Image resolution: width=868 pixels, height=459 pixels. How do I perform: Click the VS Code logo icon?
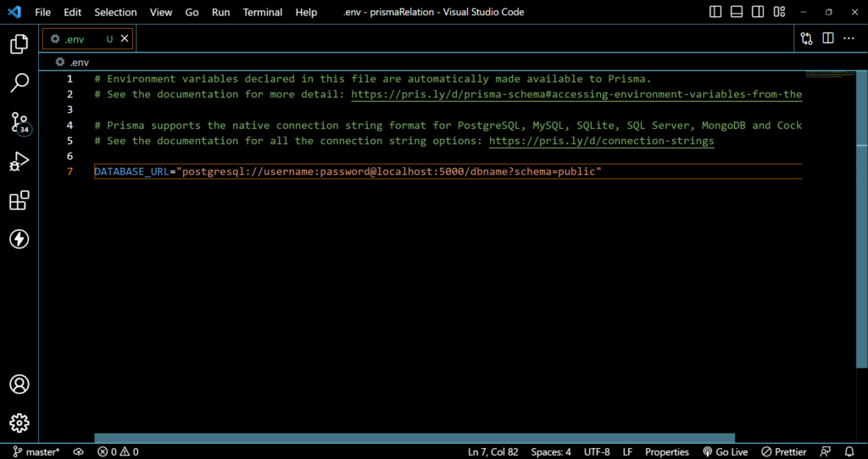coord(14,12)
